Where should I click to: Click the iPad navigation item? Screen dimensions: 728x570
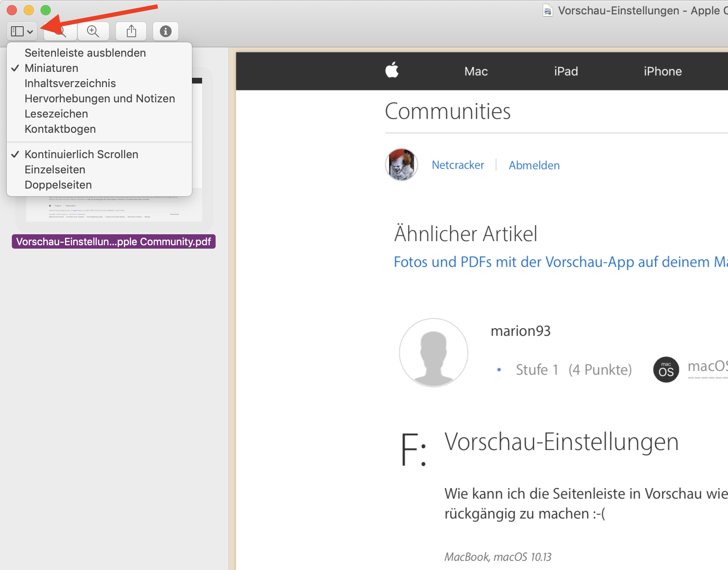(x=566, y=71)
